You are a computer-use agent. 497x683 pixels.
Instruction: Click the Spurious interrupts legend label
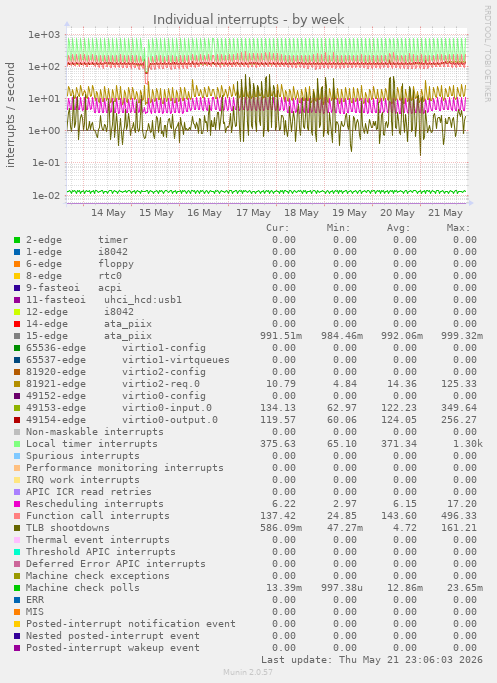[x=83, y=456]
